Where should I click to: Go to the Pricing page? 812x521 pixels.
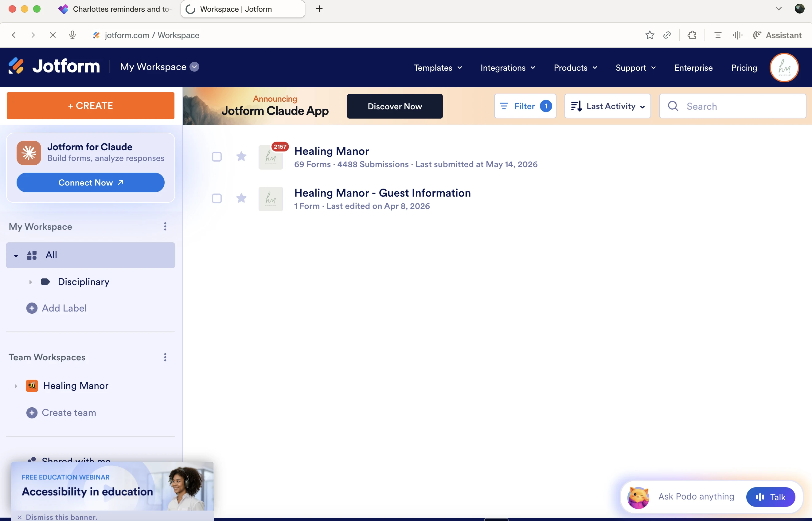(744, 68)
